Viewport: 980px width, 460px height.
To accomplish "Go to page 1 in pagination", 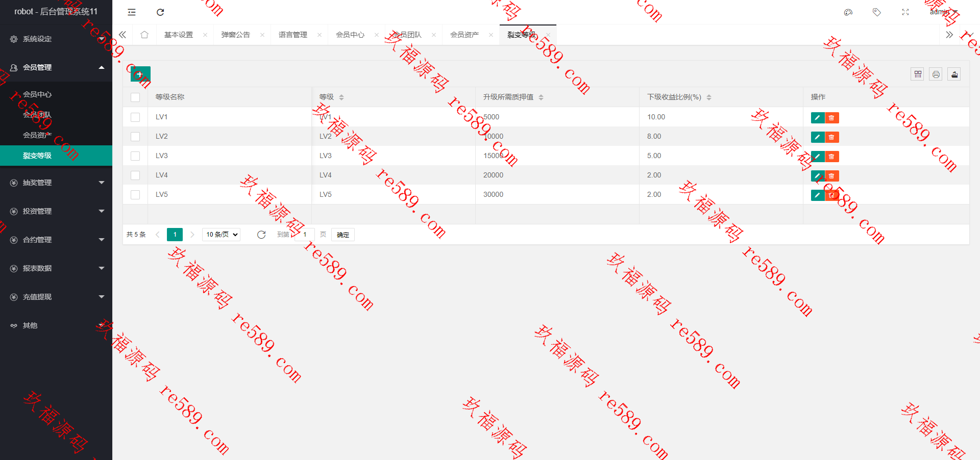I will pyautogui.click(x=175, y=235).
